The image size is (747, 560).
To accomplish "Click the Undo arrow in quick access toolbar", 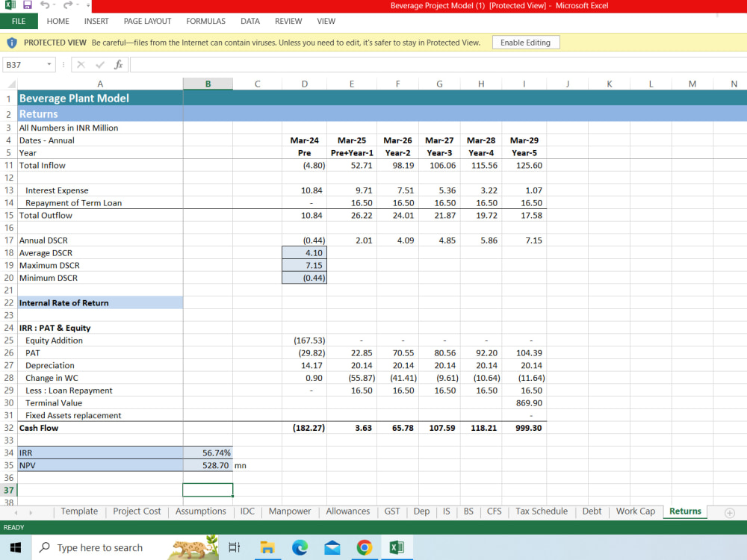I will [45, 5].
